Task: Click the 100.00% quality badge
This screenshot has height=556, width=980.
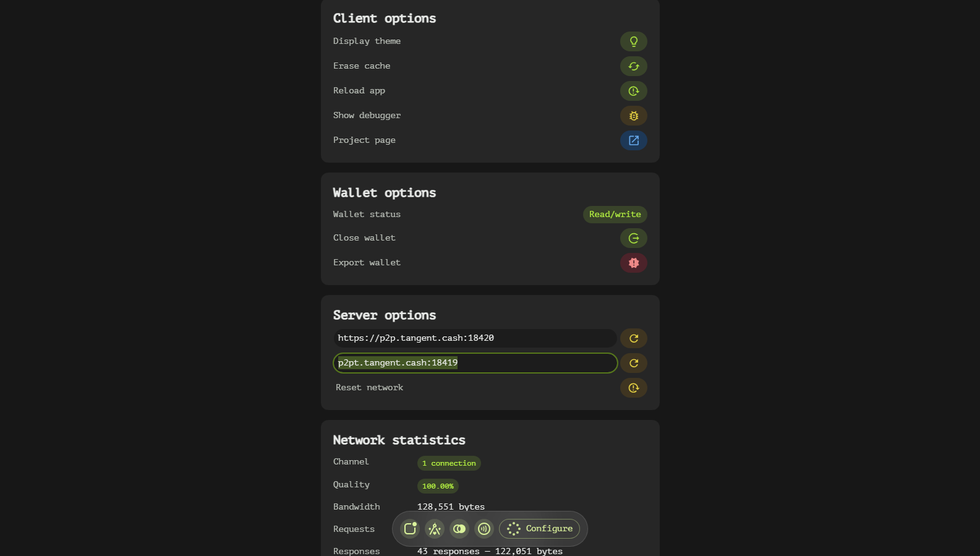Action: coord(438,486)
